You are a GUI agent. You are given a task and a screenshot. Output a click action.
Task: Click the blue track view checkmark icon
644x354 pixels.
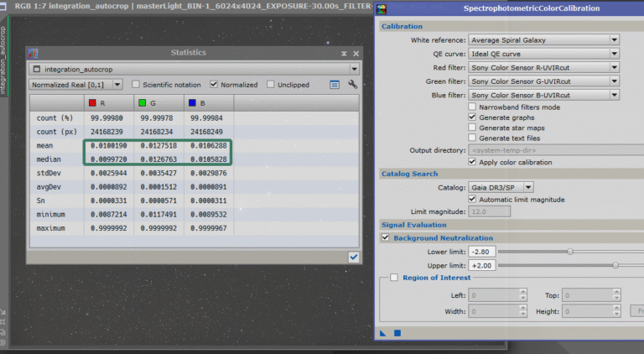pos(353,258)
